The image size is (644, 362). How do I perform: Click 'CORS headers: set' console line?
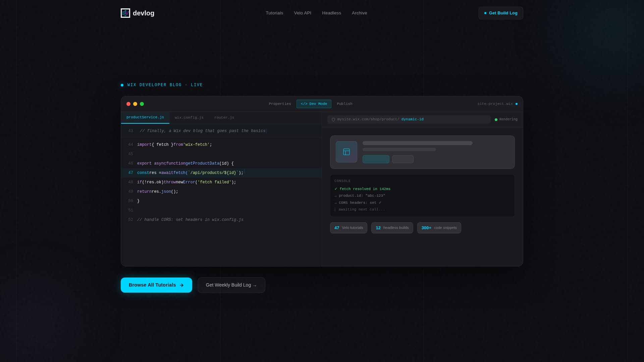pyautogui.click(x=358, y=203)
